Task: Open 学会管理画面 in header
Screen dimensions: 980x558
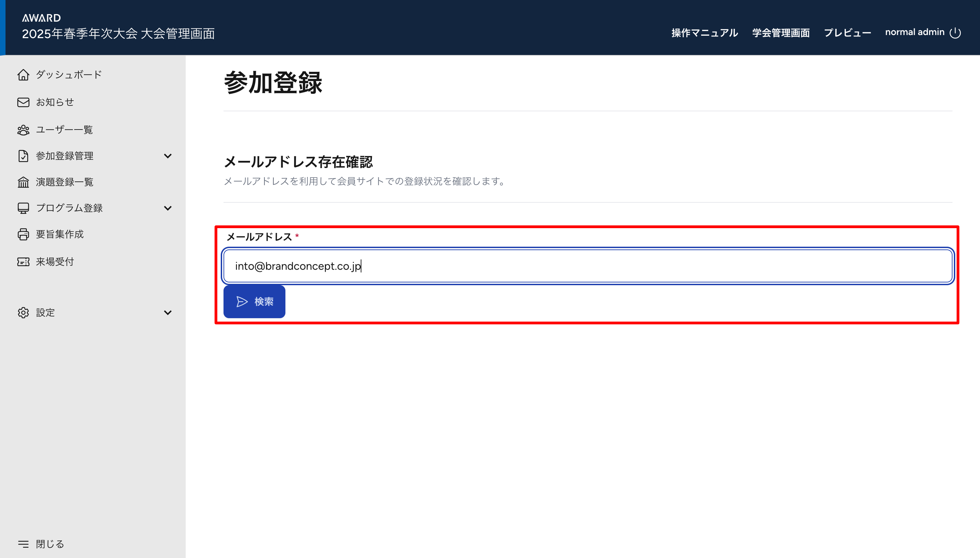Action: pyautogui.click(x=781, y=33)
